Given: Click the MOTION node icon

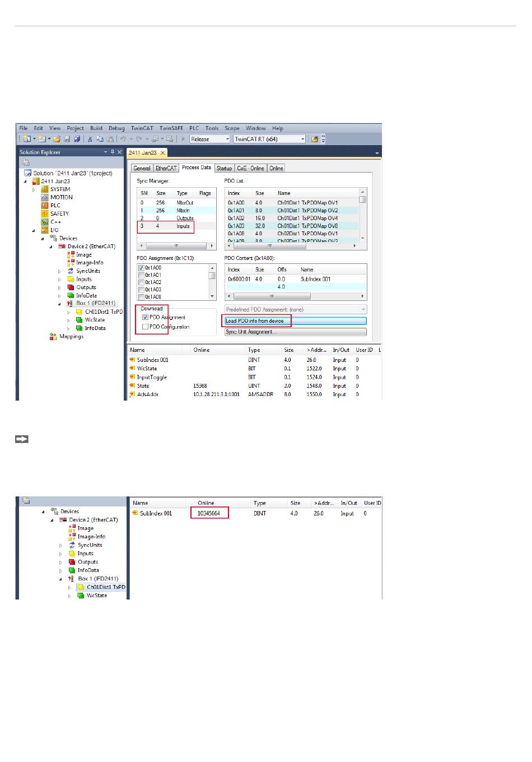Looking at the screenshot, I should point(45,197).
